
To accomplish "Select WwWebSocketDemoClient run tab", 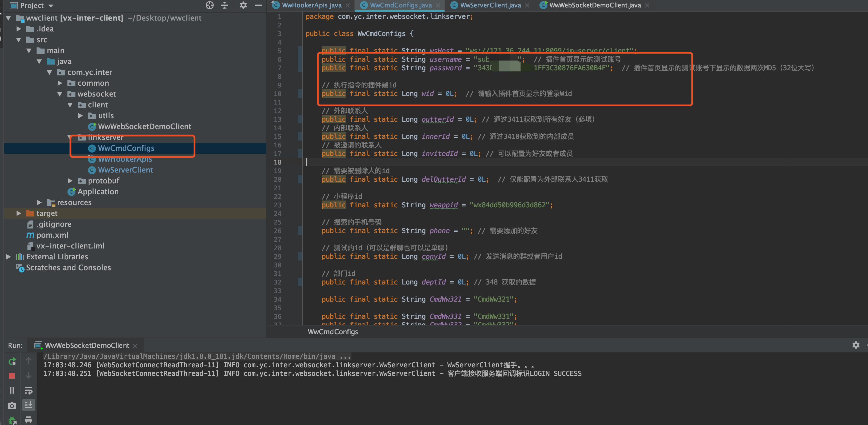I will pos(87,345).
